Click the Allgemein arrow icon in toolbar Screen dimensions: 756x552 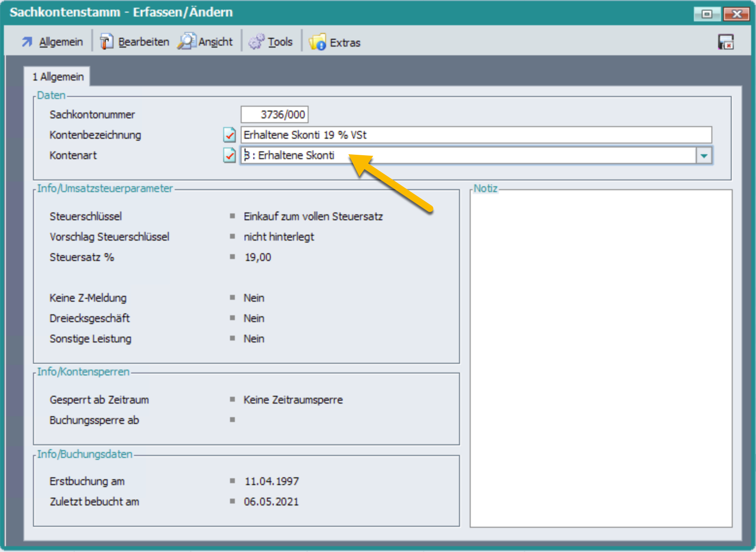27,42
